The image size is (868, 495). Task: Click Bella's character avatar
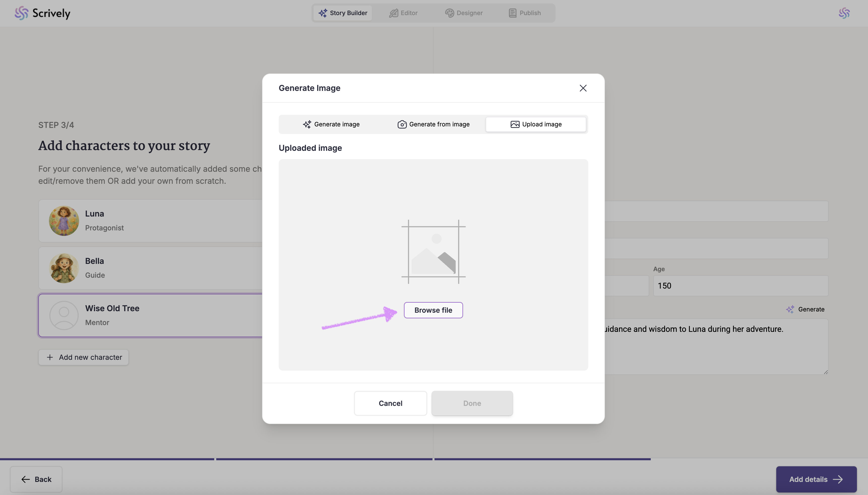[64, 268]
